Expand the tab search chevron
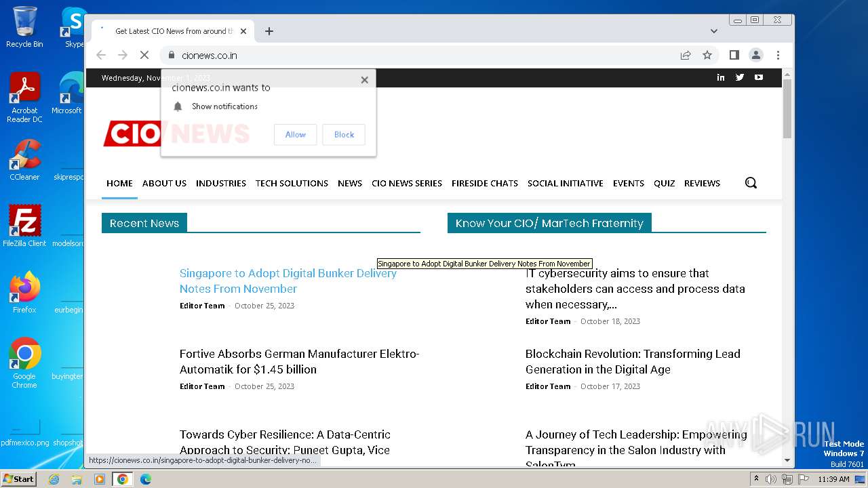 pos(714,31)
